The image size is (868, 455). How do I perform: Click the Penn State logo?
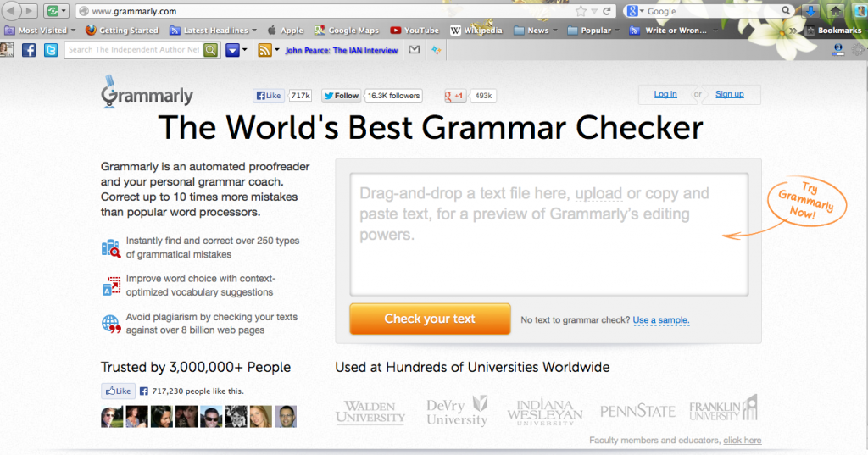pos(637,411)
